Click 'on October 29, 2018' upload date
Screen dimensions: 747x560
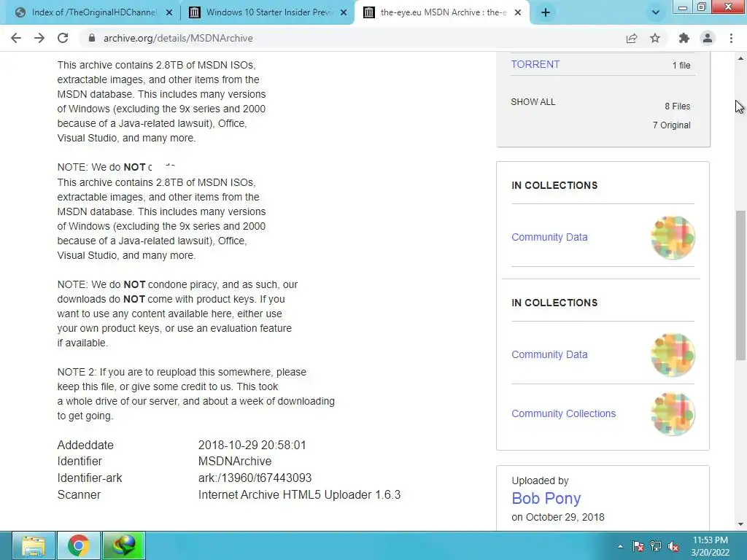[x=558, y=517]
